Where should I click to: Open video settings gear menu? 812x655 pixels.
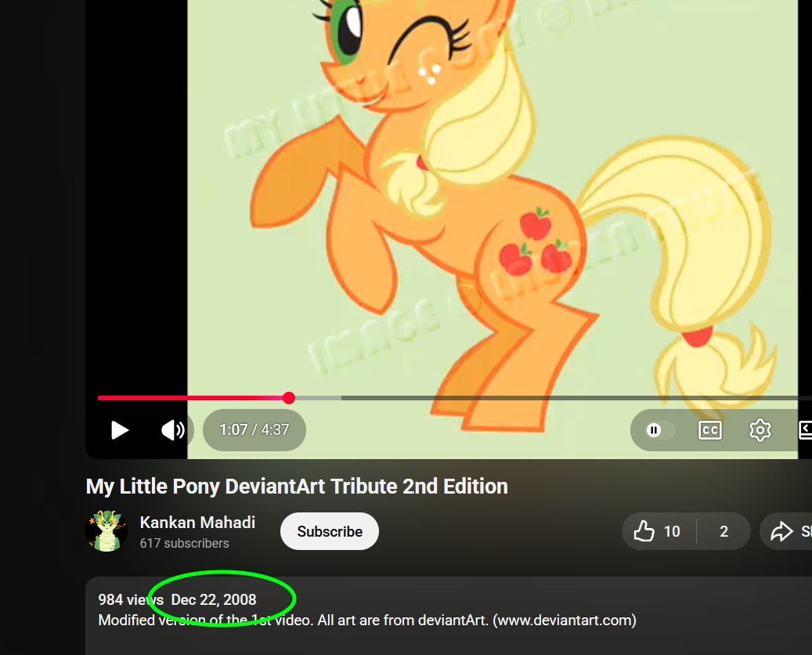tap(760, 430)
